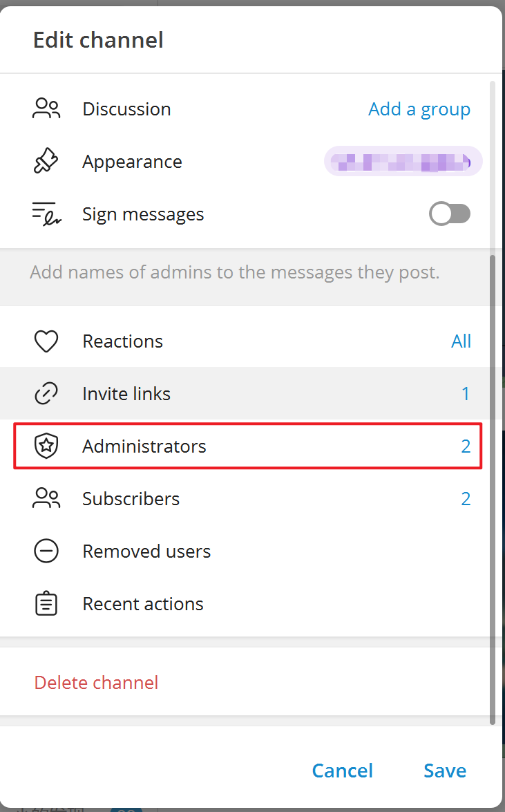The image size is (505, 812).
Task: Open the Invite links entry
Action: [126, 394]
